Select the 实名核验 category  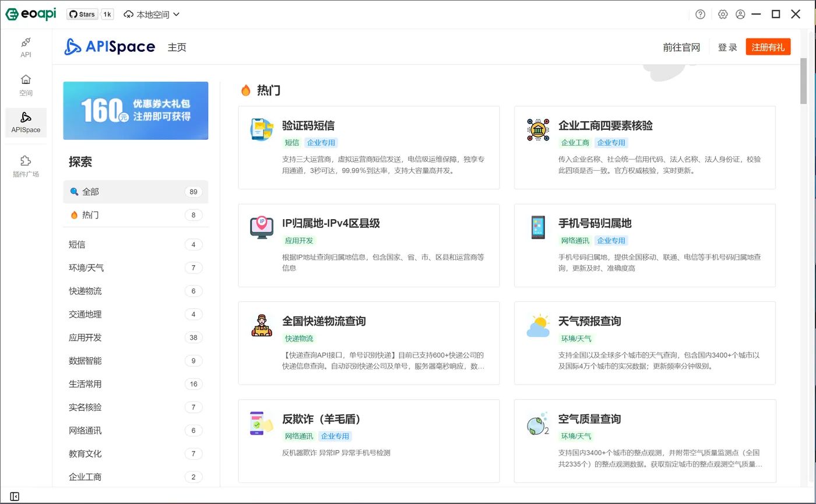[136, 407]
